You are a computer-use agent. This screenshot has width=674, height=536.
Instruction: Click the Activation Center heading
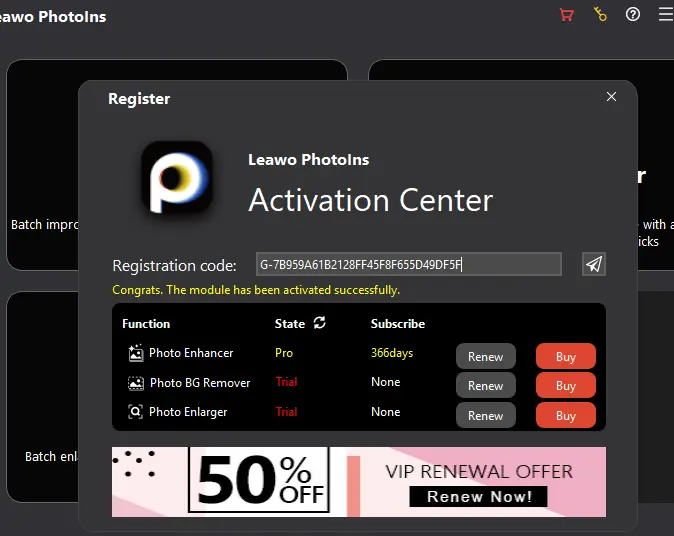point(371,201)
